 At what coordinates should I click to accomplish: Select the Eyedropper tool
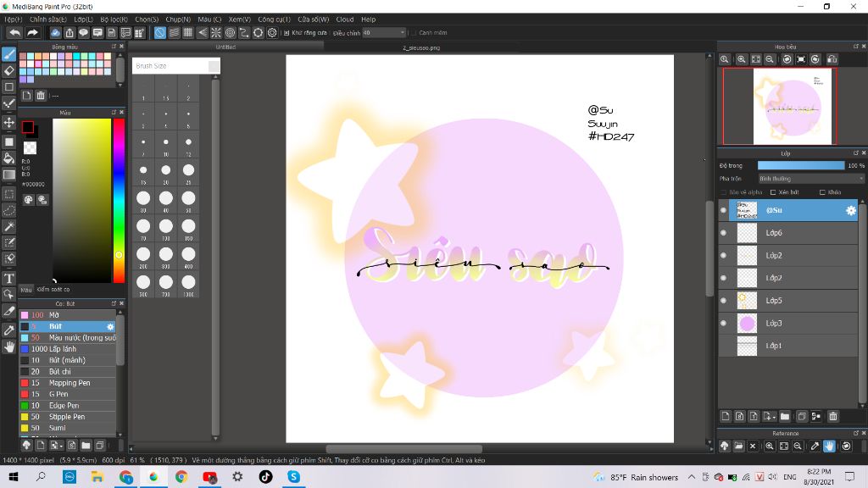(x=8, y=330)
